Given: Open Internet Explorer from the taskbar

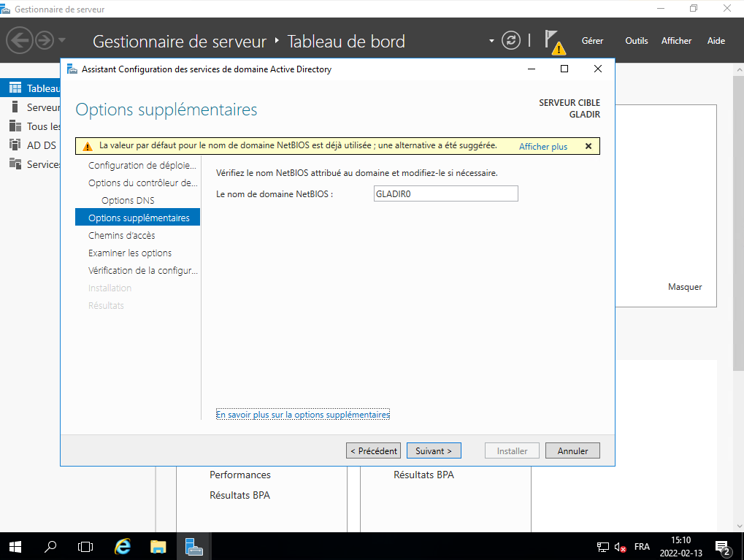Looking at the screenshot, I should [123, 546].
